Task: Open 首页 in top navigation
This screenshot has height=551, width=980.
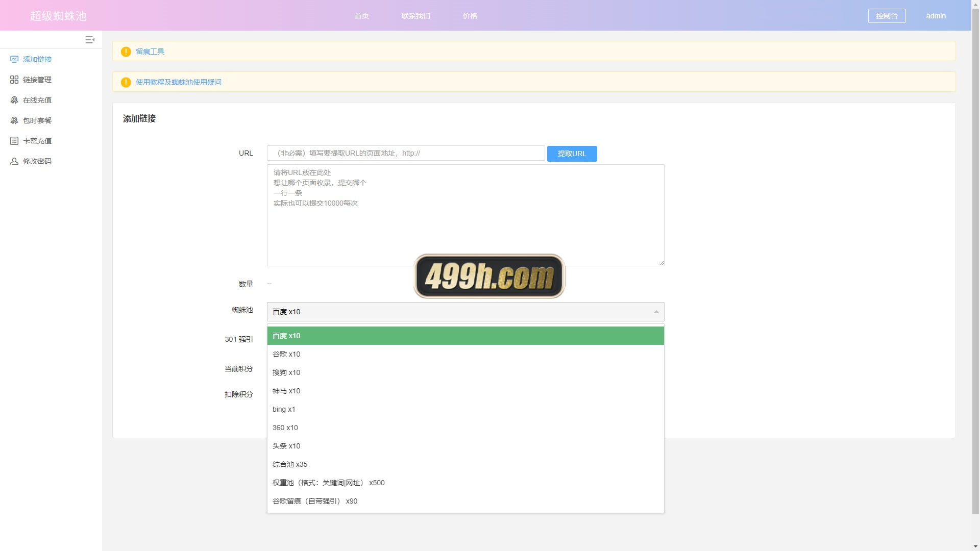Action: (362, 16)
